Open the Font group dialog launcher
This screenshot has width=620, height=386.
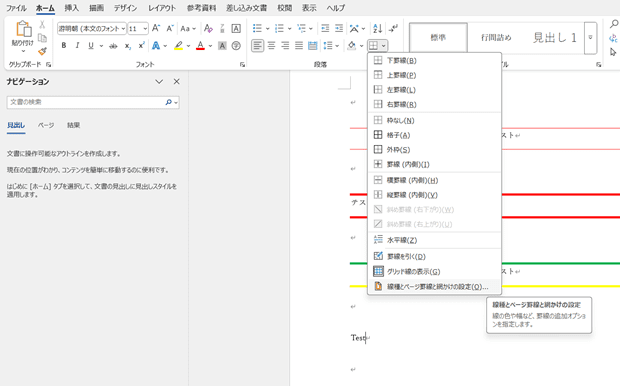(242, 64)
